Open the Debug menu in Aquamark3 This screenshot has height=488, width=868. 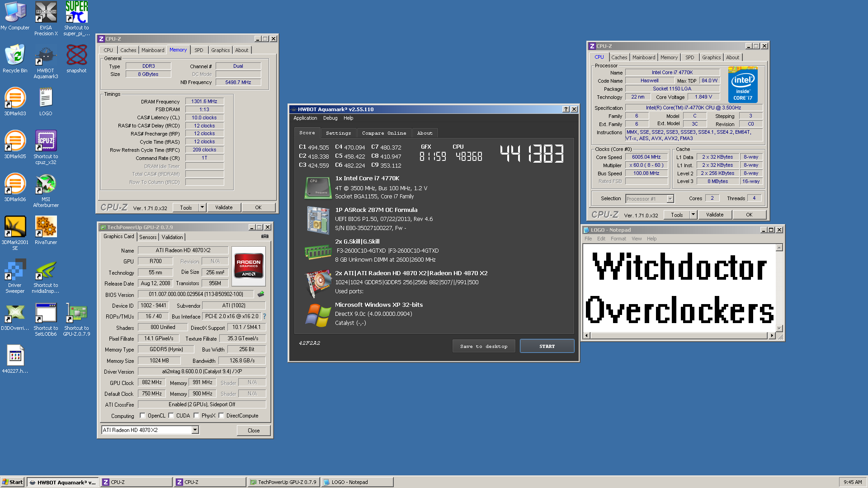[330, 118]
